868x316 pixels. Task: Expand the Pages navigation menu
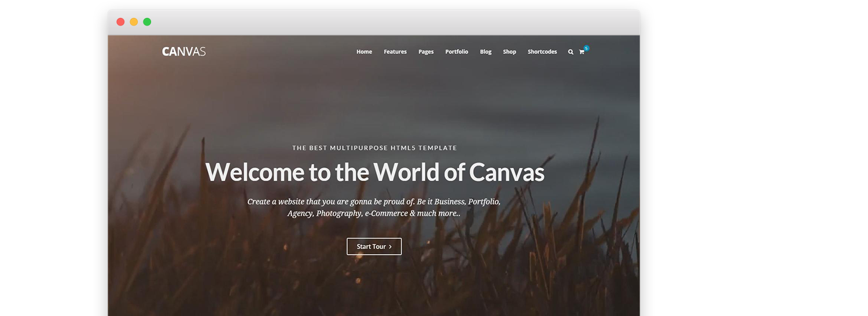click(x=426, y=52)
